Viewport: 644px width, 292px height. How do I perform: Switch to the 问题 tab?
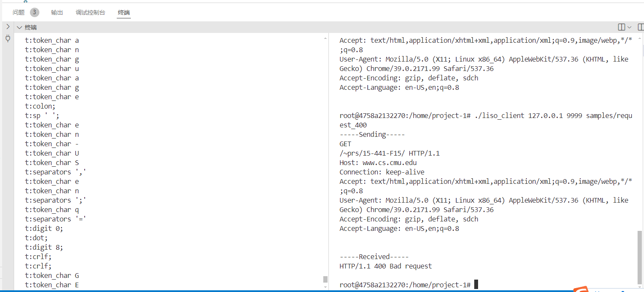coord(19,12)
